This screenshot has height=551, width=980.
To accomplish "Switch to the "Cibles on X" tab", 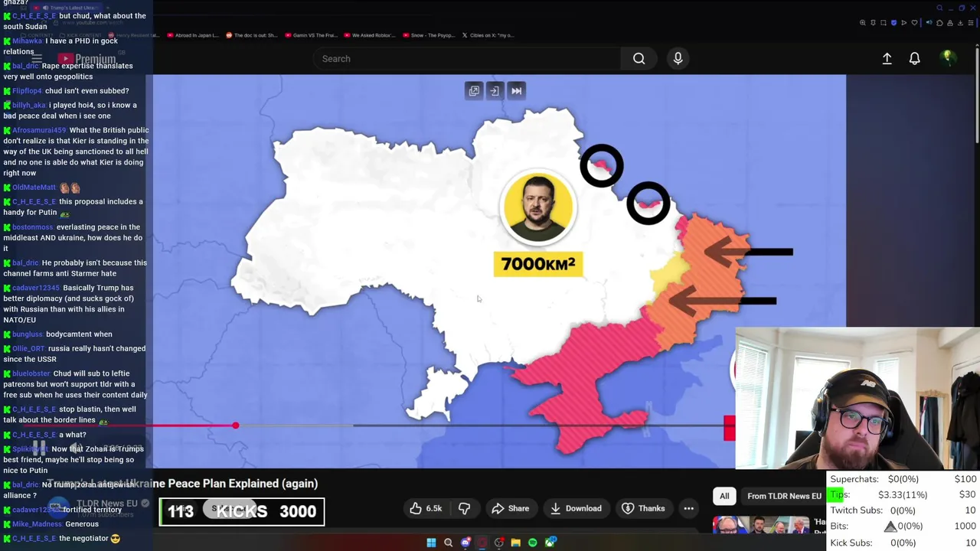I will (x=488, y=35).
